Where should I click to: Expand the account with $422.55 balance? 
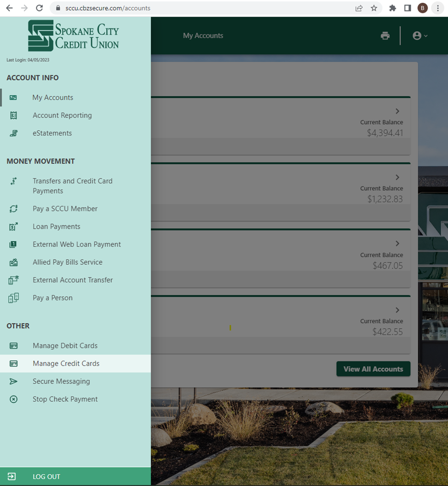coord(397,310)
